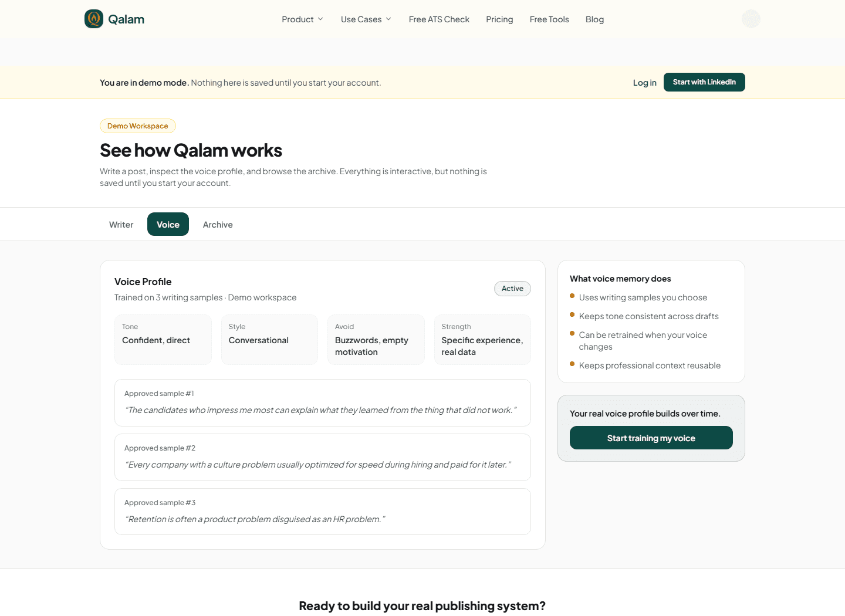This screenshot has width=845, height=616.
Task: Open Free Tools from navigation
Action: [549, 19]
